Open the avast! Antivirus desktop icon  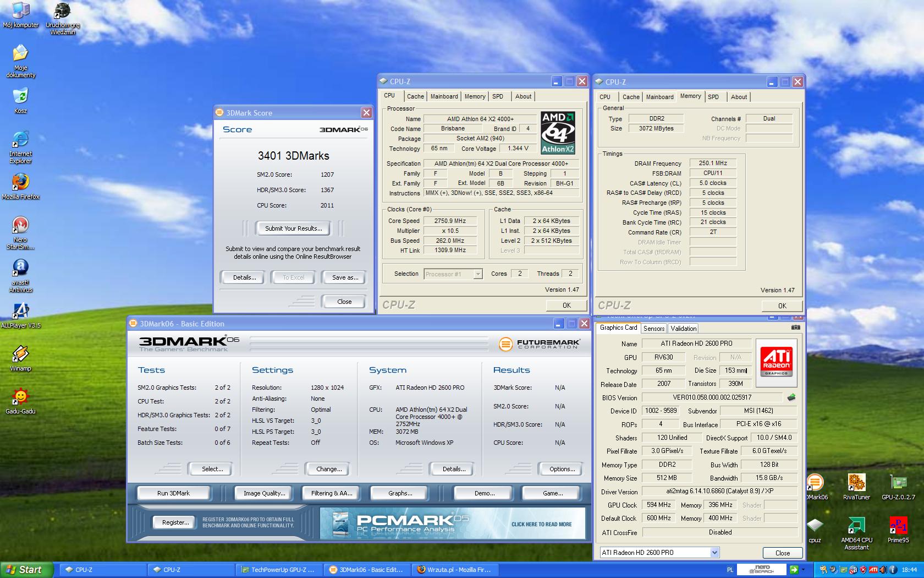[20, 276]
